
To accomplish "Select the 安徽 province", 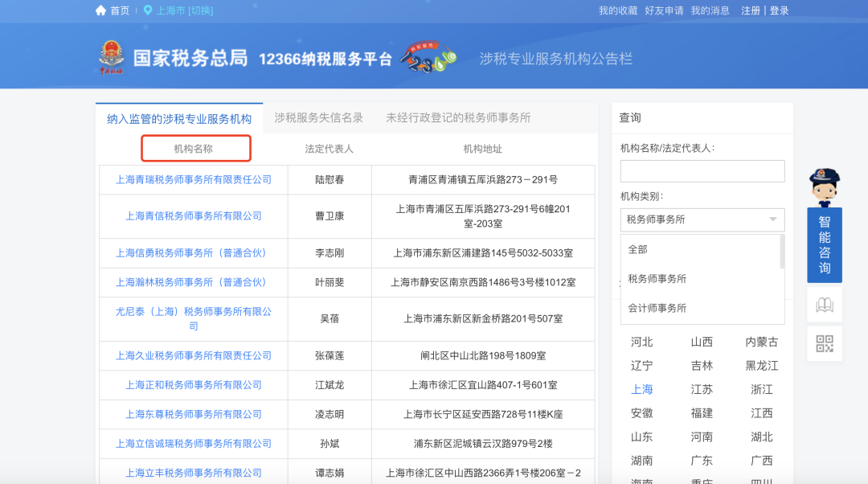I will click(x=641, y=413).
